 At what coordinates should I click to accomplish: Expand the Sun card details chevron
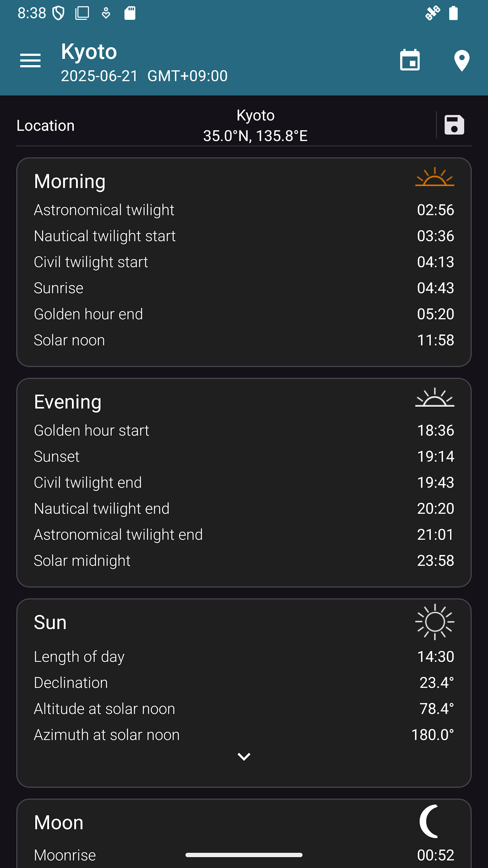point(244,757)
